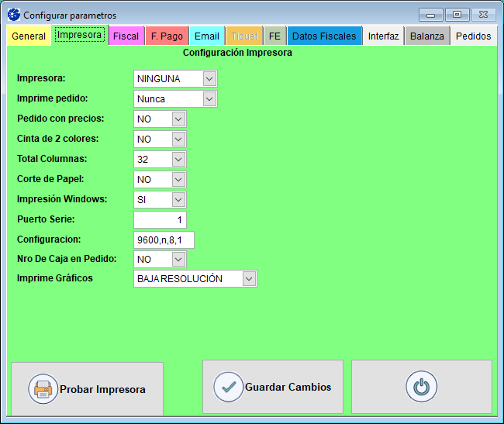The width and height of the screenshot is (504, 424).
Task: Click the application icon in the title bar
Action: pos(13,15)
